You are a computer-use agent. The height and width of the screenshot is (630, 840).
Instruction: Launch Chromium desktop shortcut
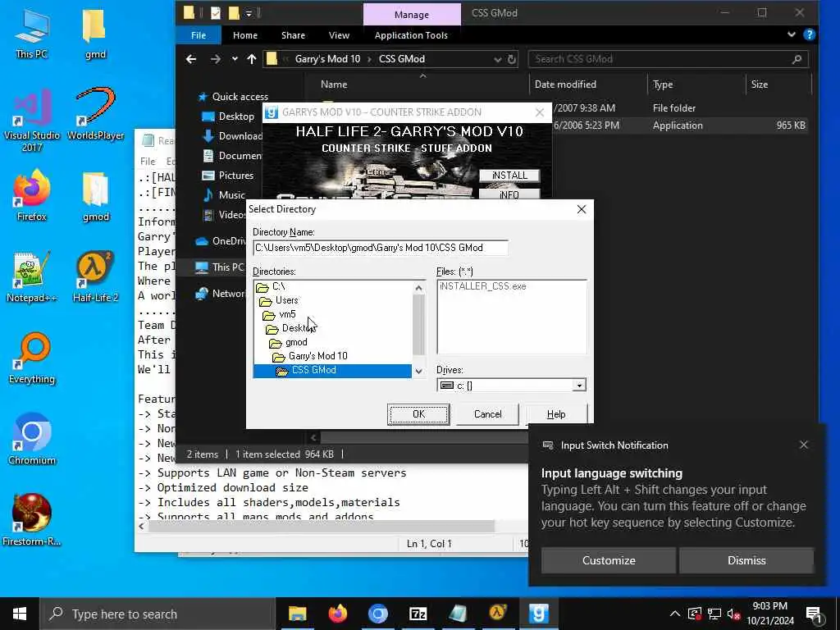(x=32, y=440)
